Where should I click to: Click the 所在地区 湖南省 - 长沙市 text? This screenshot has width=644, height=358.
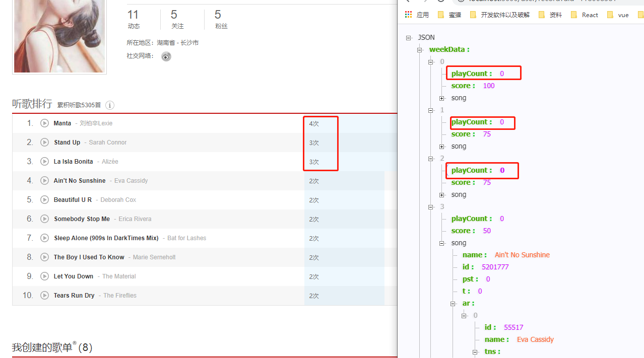point(163,43)
